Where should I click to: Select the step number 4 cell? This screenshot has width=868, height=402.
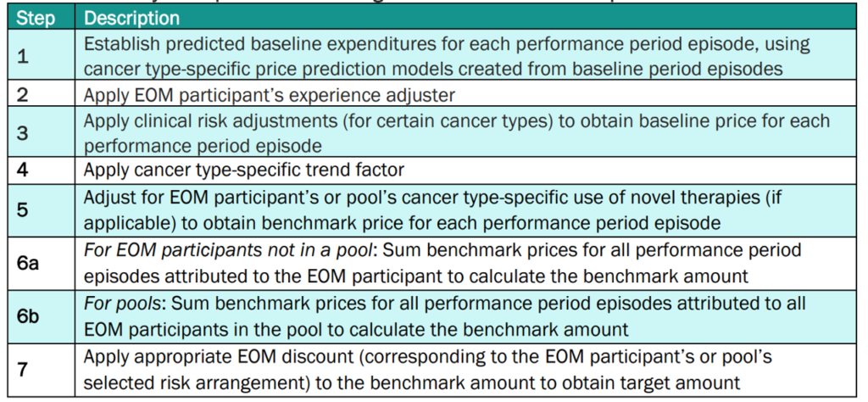point(24,169)
